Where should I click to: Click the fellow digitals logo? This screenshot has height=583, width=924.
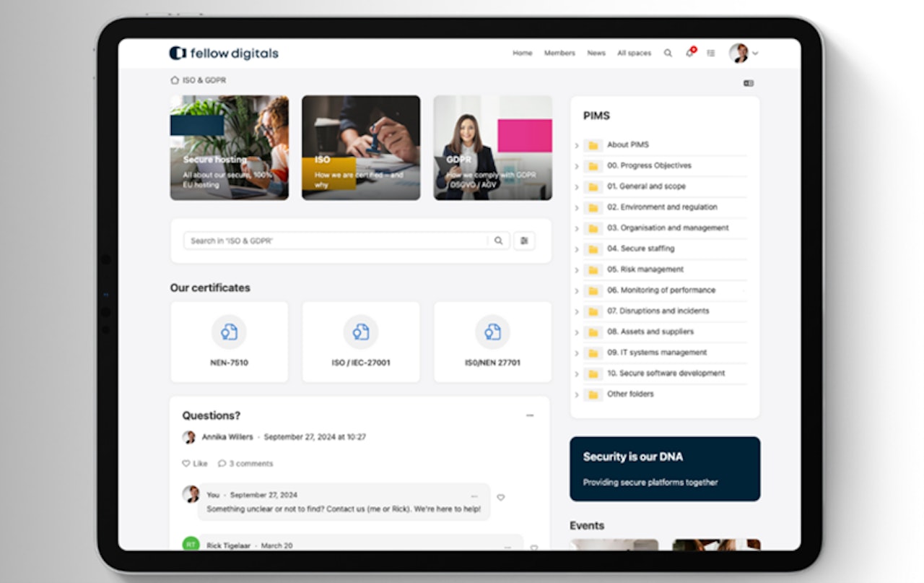click(x=224, y=53)
